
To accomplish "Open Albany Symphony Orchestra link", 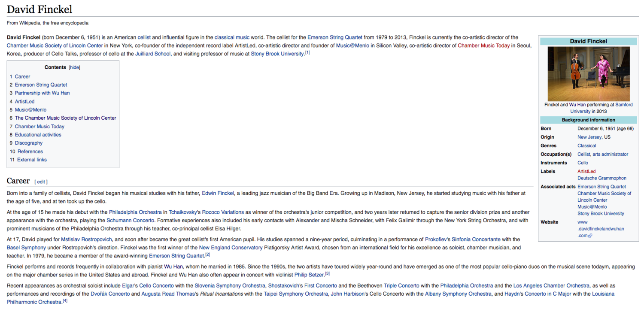I will pos(458,294).
